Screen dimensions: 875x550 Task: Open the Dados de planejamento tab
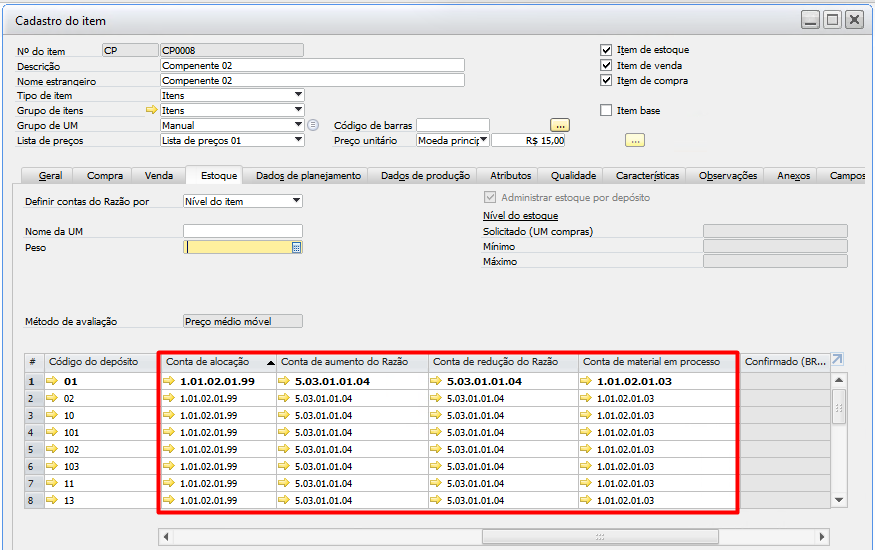(x=308, y=176)
